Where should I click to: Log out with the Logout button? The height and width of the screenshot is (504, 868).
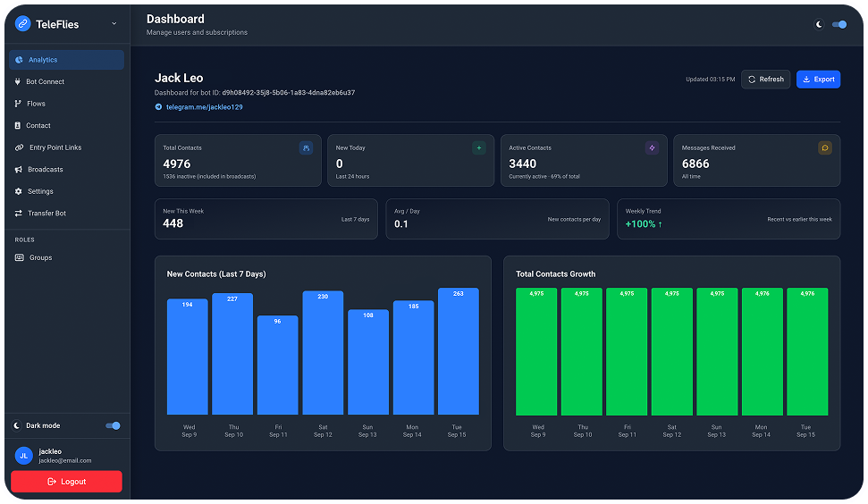click(66, 482)
